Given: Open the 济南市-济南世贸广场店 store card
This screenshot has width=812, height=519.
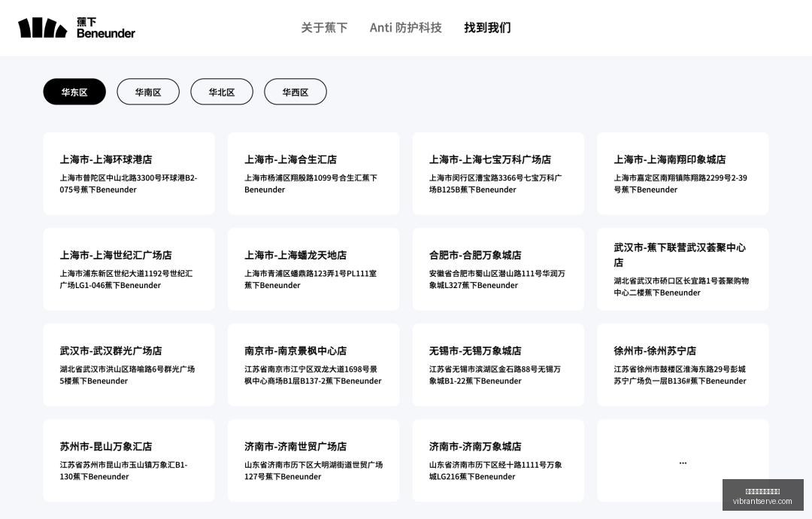Looking at the screenshot, I should (314, 461).
